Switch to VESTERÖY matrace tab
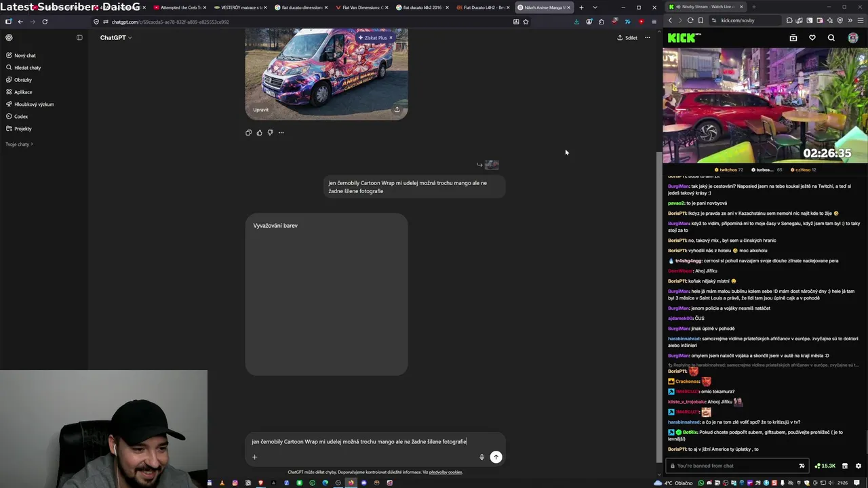 pos(241,7)
